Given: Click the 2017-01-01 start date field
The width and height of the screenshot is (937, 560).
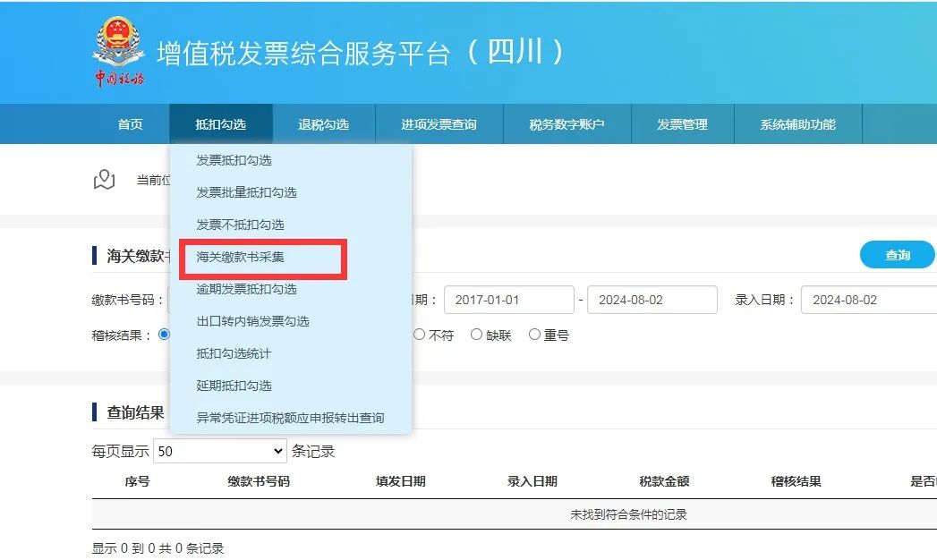Looking at the screenshot, I should pos(508,300).
